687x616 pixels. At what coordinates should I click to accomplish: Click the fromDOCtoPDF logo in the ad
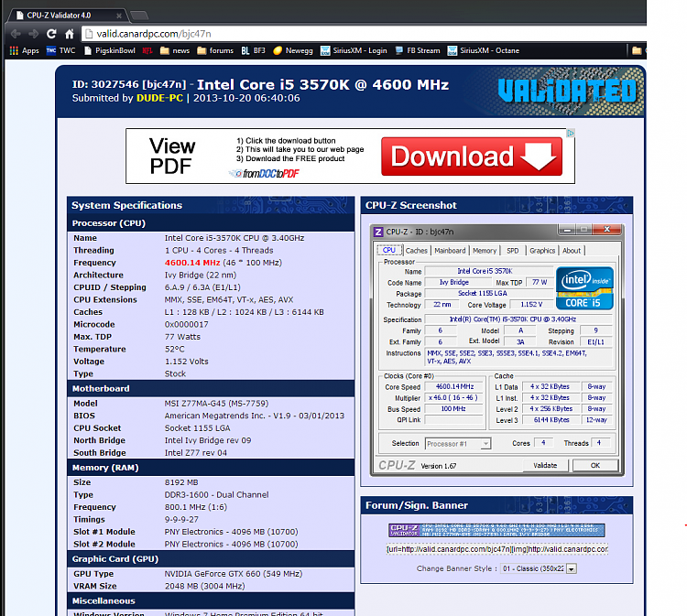pyautogui.click(x=265, y=174)
